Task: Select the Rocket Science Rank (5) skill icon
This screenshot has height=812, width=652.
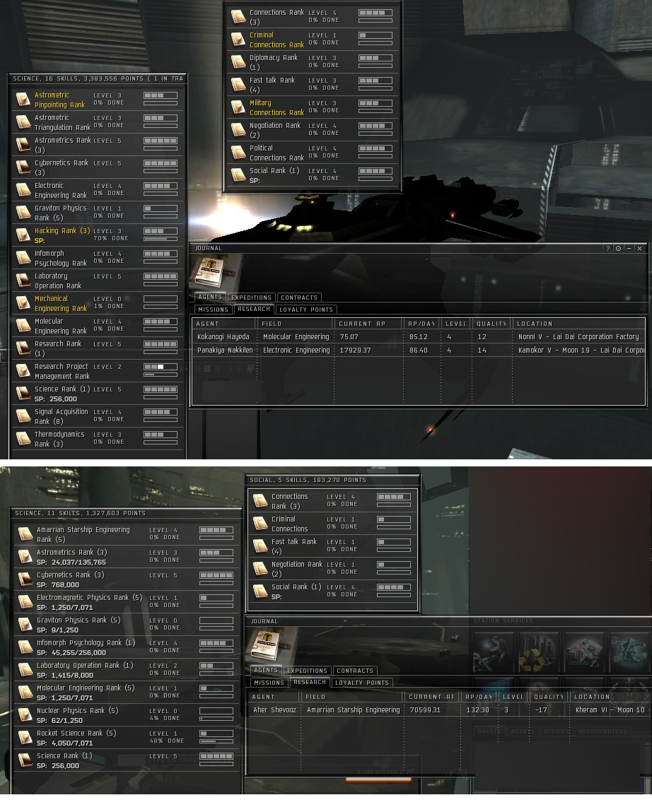Action: pyautogui.click(x=25, y=737)
